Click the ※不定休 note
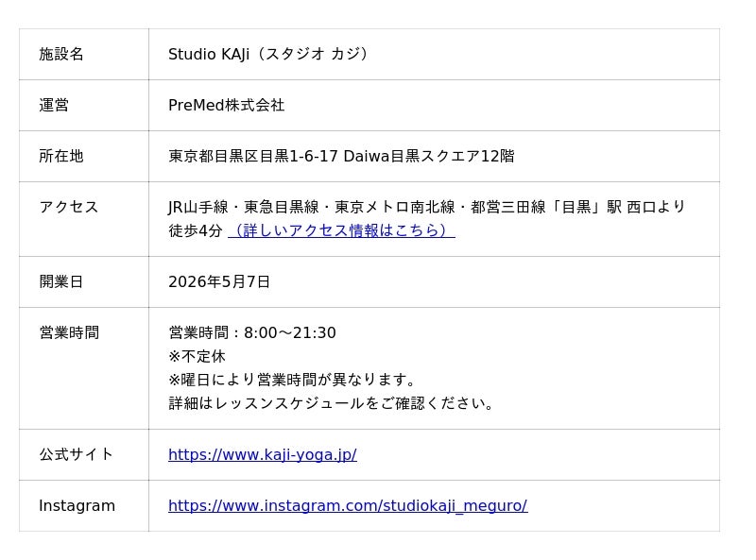Image resolution: width=756 pixels, height=560 pixels. pos(197,356)
